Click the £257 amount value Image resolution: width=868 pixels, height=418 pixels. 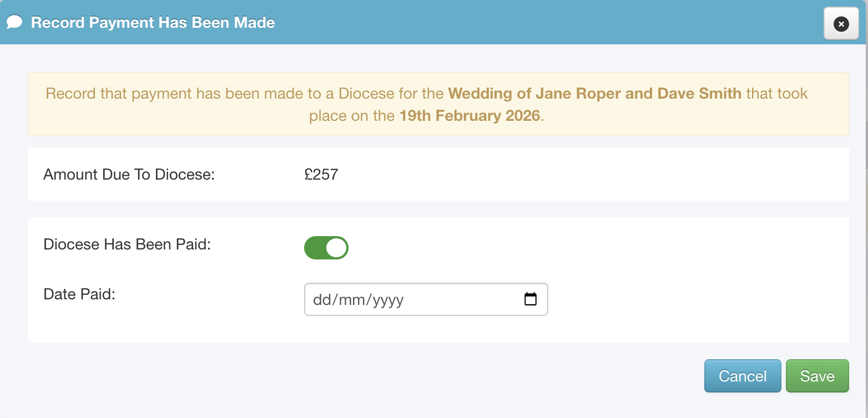[x=321, y=175]
